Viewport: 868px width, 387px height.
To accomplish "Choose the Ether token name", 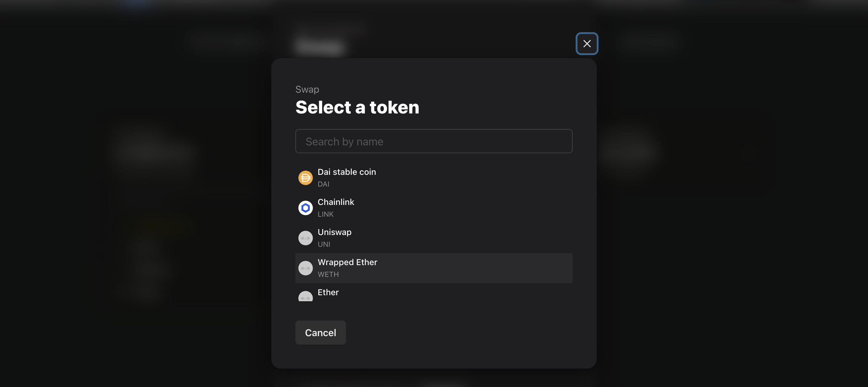I will pos(328,292).
